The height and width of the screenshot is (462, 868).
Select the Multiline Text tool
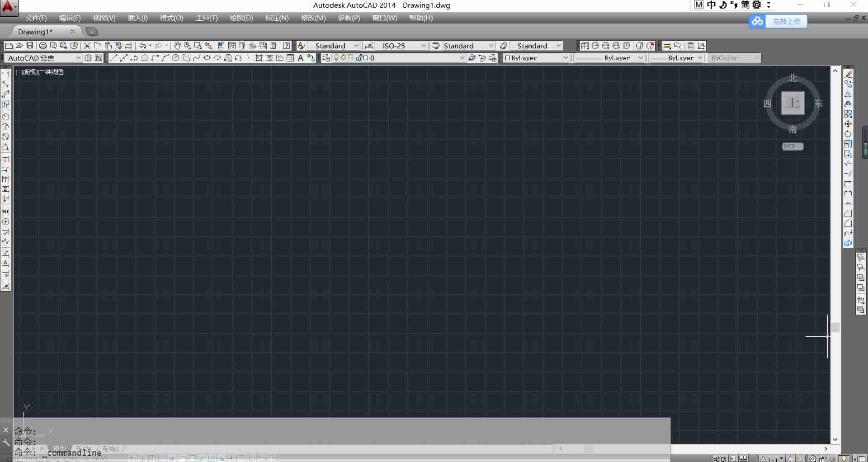(x=301, y=58)
